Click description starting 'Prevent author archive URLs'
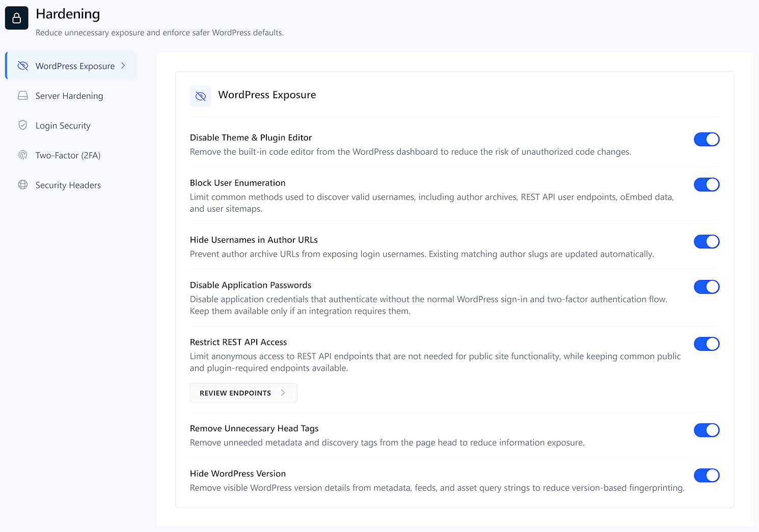Image resolution: width=759 pixels, height=532 pixels. [x=422, y=254]
